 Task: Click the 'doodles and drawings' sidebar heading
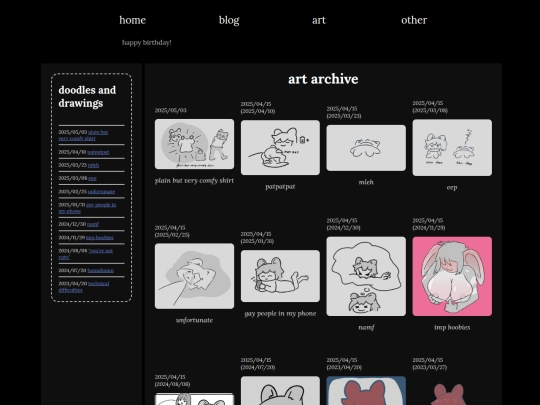87,96
